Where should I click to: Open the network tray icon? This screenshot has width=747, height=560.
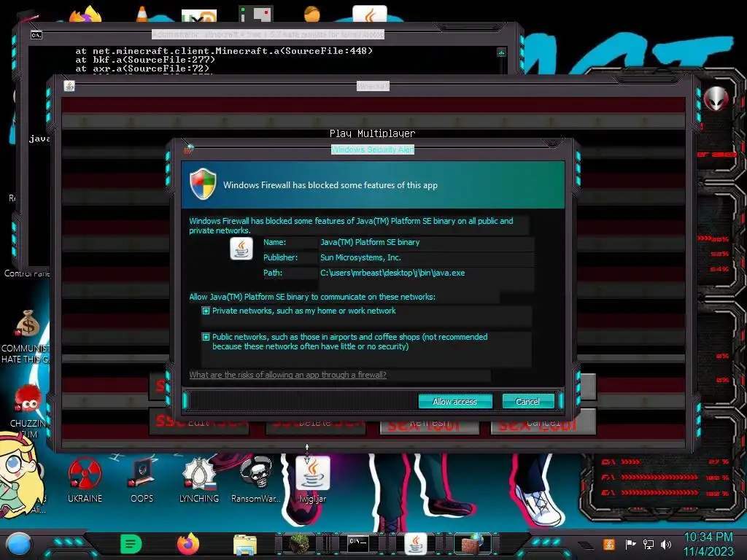pyautogui.click(x=649, y=544)
